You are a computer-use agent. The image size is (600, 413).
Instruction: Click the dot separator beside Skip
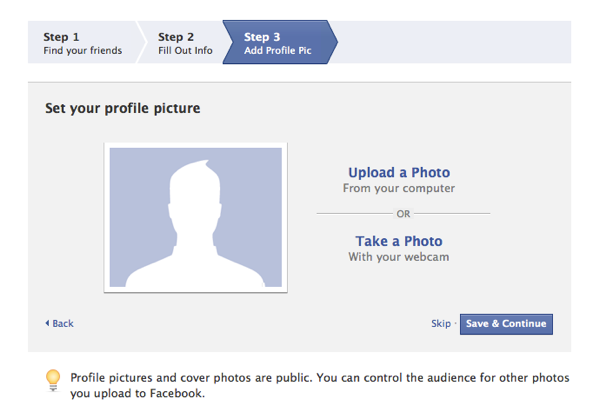pos(456,324)
